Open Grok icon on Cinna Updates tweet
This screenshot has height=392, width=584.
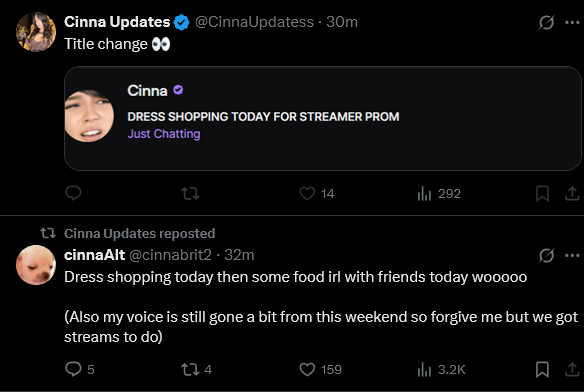[546, 22]
